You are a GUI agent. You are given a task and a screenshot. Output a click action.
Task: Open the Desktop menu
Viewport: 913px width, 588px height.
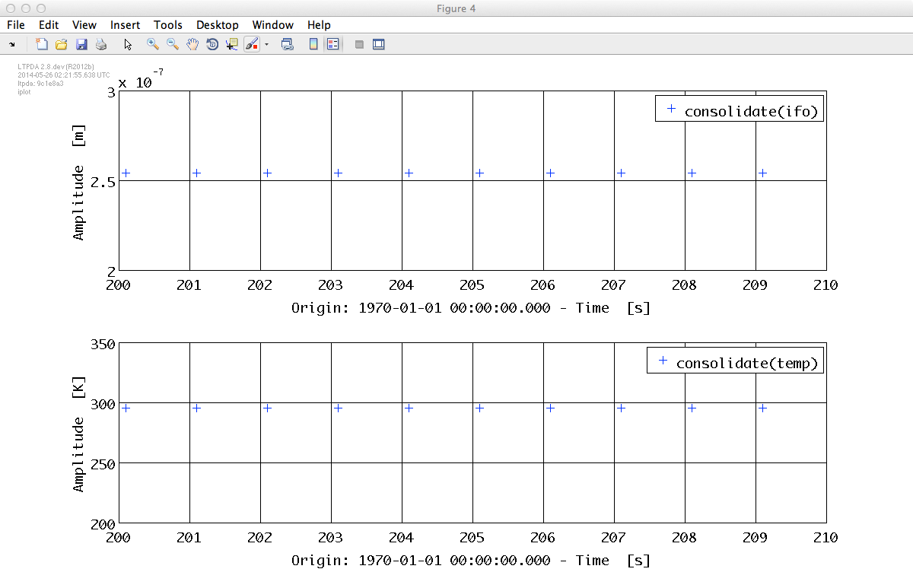[x=218, y=25]
